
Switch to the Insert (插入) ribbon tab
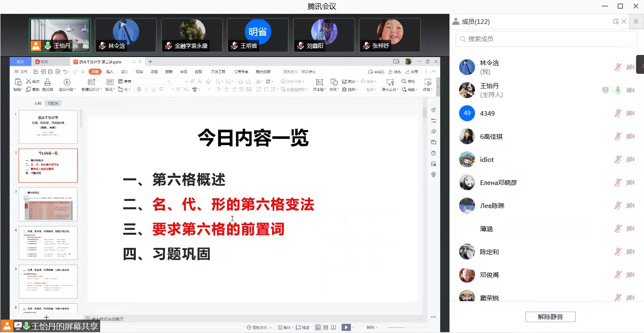(x=110, y=72)
